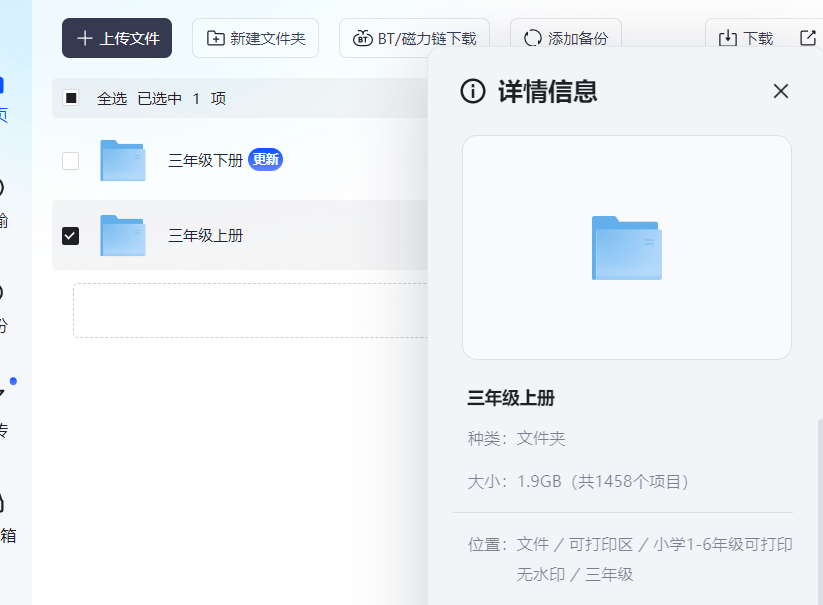Screen dimensions: 823x605
Task: Go to 文件 in the location path
Action: tap(533, 544)
